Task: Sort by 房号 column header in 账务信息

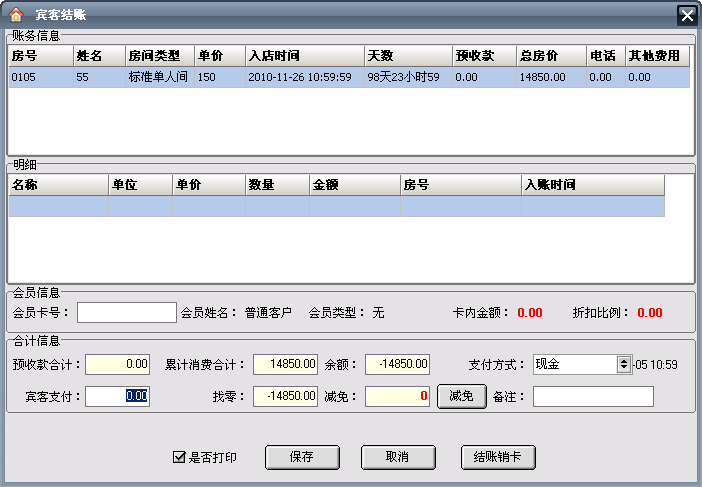Action: tap(41, 56)
